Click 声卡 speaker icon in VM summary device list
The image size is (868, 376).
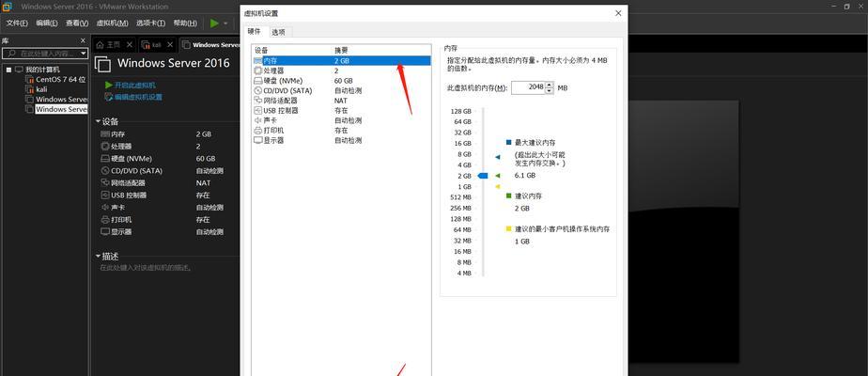pyautogui.click(x=105, y=207)
